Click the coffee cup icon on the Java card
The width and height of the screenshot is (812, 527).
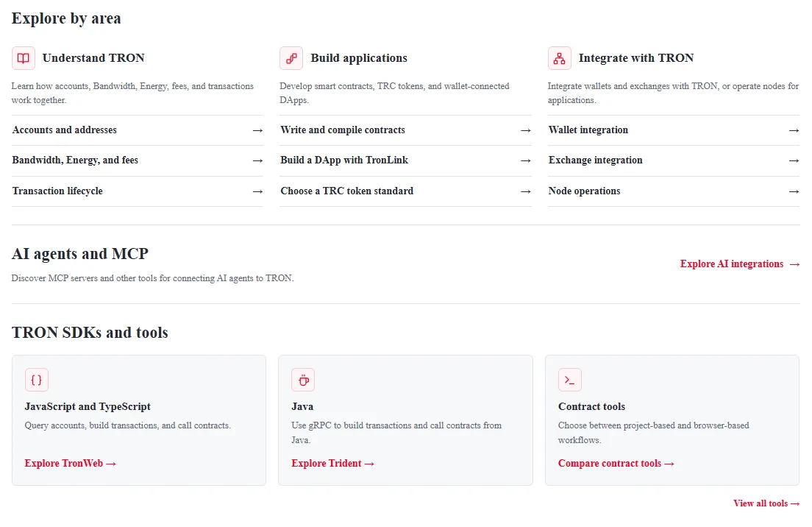pos(303,380)
